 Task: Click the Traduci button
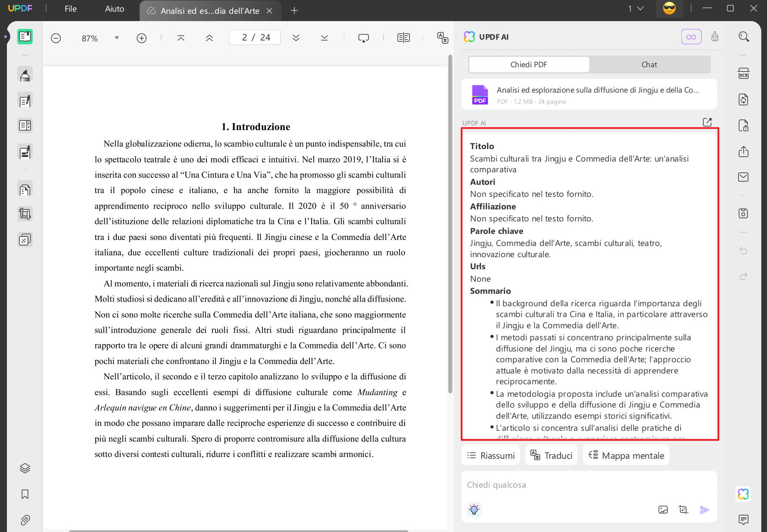(552, 455)
